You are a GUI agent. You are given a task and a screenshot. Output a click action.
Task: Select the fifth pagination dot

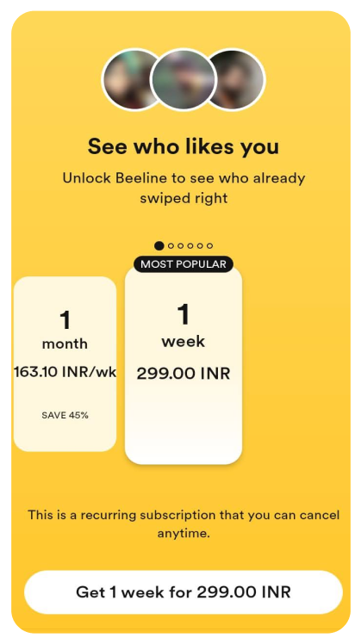tap(200, 246)
